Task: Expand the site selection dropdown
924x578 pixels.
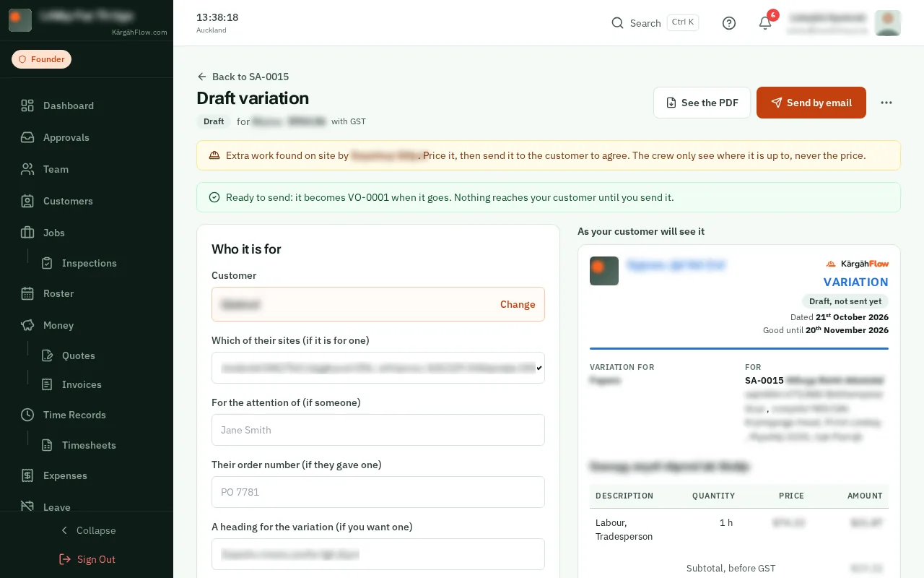Action: tap(378, 368)
